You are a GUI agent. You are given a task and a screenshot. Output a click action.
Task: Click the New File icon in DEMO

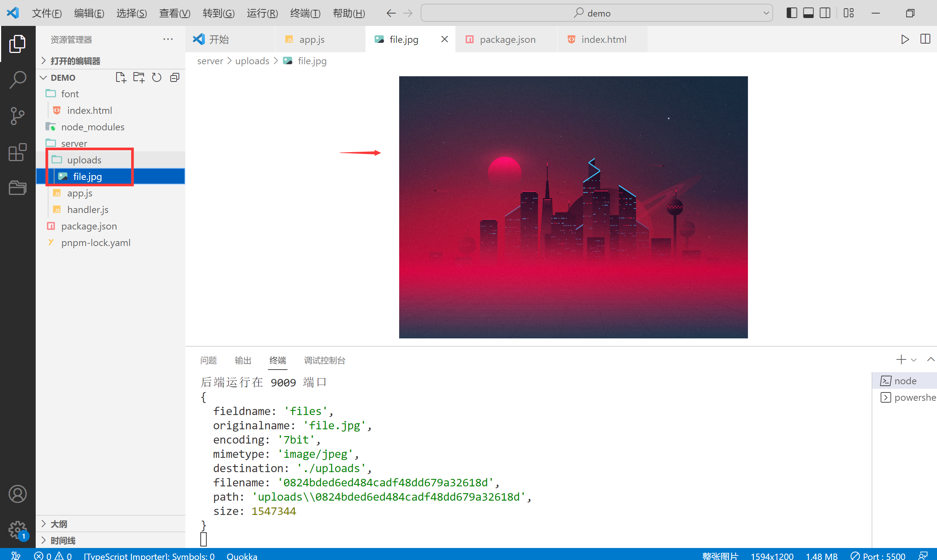point(121,78)
